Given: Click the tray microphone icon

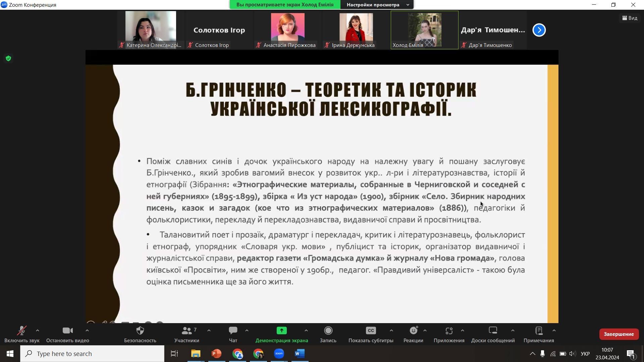Looking at the screenshot, I should (542, 354).
